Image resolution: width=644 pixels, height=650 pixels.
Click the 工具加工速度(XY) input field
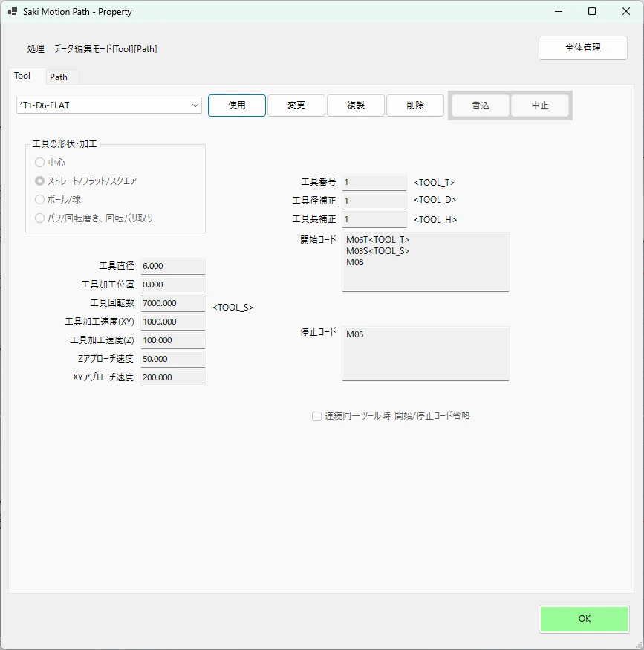click(x=173, y=322)
